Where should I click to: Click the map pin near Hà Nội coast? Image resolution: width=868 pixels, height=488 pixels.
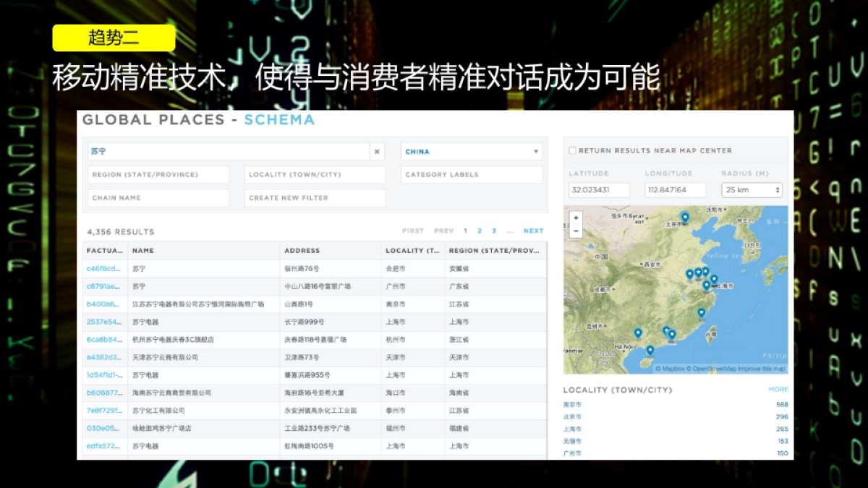pyautogui.click(x=638, y=333)
